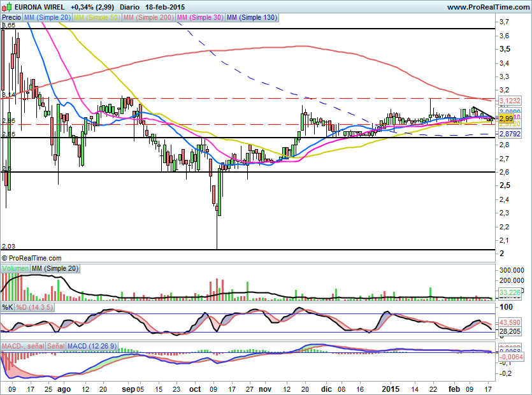The height and width of the screenshot is (395, 532).
Task: Click the Señal signal line label
Action: (56, 345)
